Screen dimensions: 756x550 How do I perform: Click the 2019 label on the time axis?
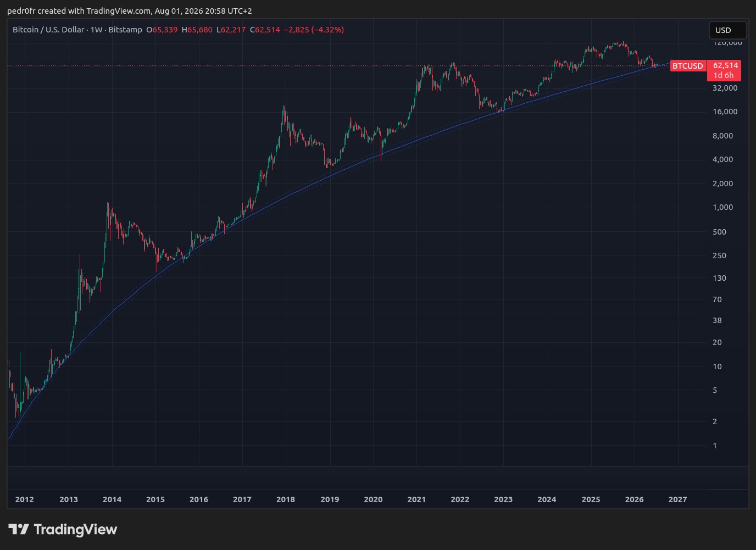pos(330,499)
